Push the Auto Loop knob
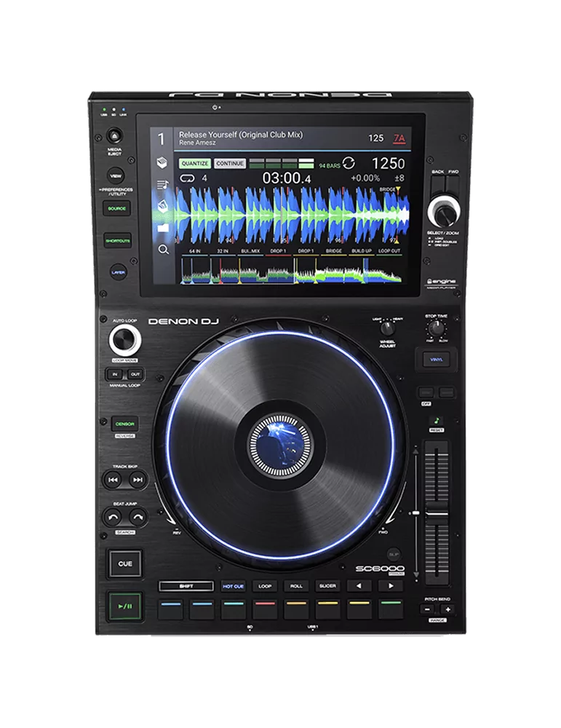This screenshot has height=728, width=561. point(125,340)
